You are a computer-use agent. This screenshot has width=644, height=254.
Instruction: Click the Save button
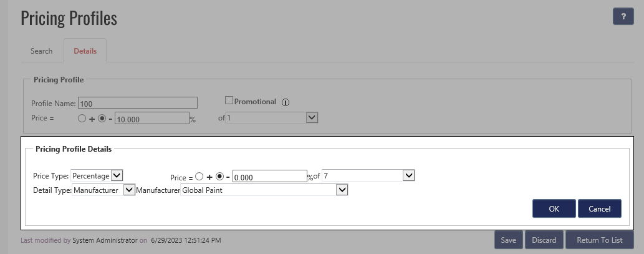pyautogui.click(x=508, y=240)
